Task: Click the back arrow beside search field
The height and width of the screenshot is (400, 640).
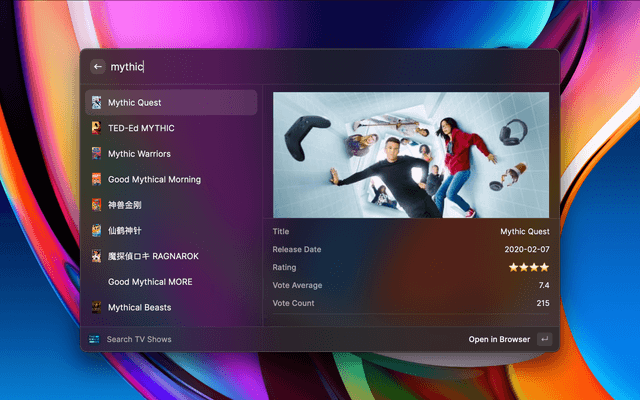Action: coord(97,67)
